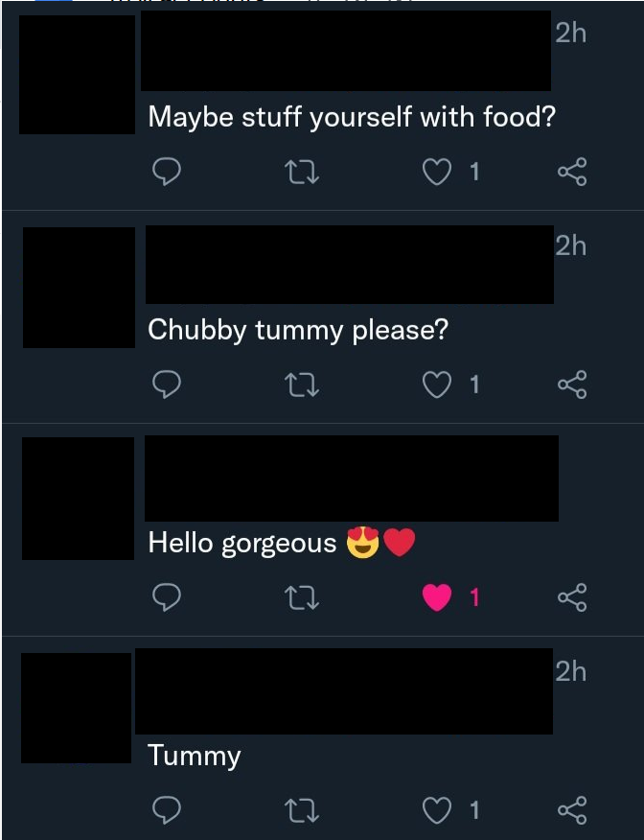Screen dimensions: 644x840
Task: Share the "Maybe stuff yourself with food?" tweet
Action: pos(571,173)
